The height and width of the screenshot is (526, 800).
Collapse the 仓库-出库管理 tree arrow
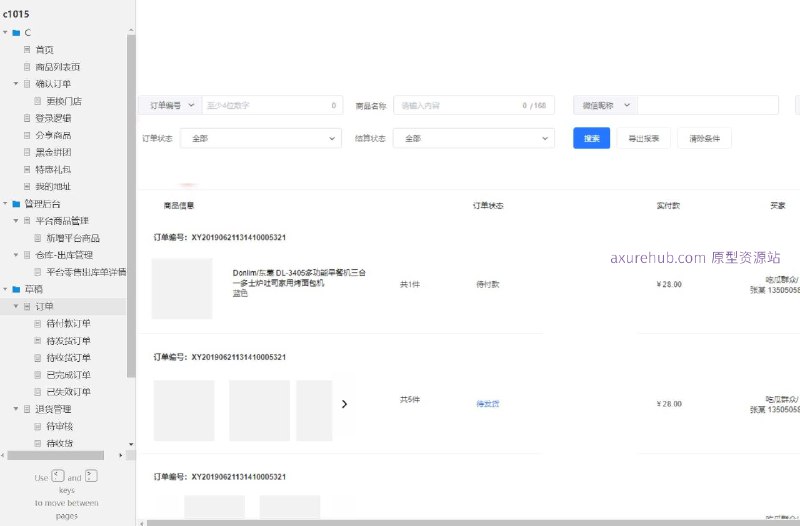tap(16, 255)
